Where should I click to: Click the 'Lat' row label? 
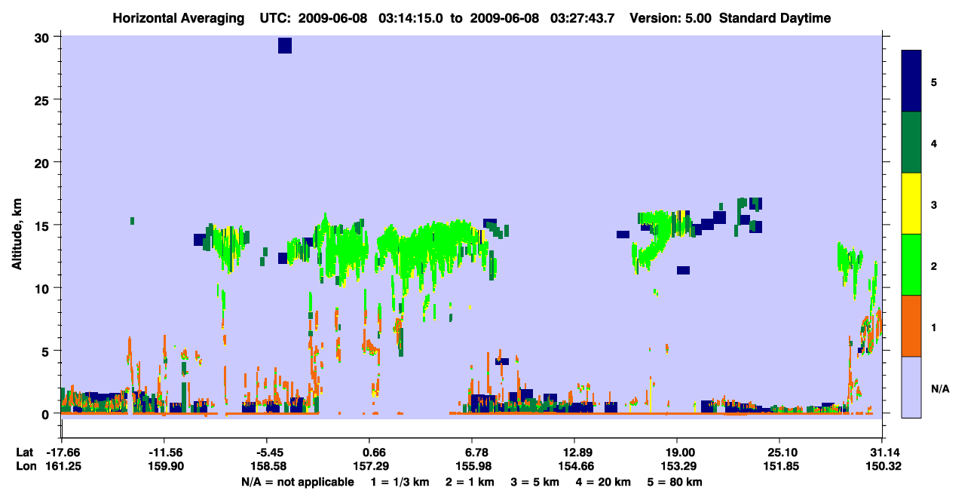tap(25, 452)
